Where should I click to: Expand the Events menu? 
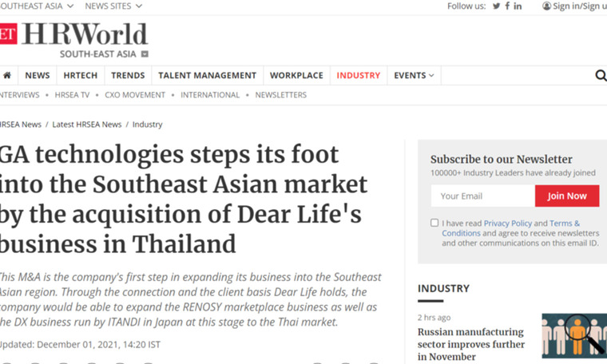414,76
